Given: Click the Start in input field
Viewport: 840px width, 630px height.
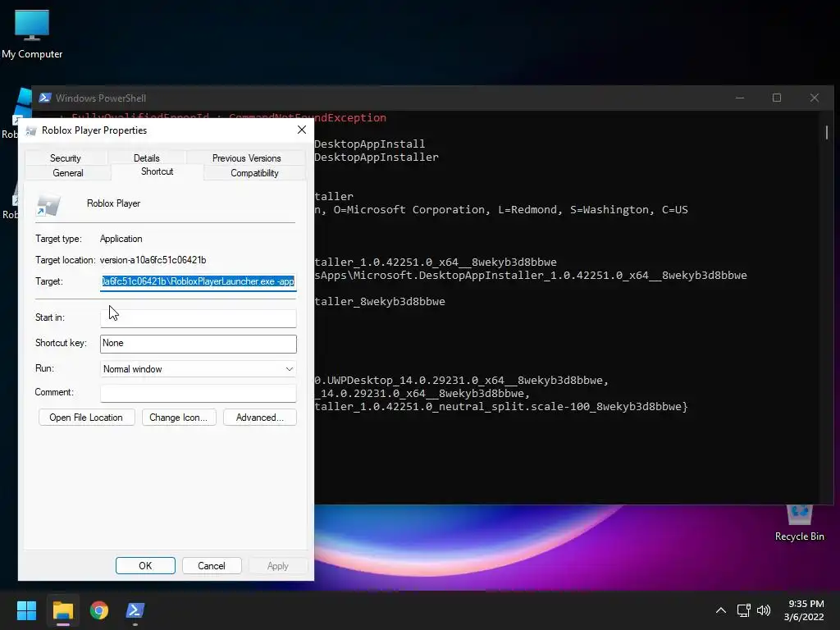Looking at the screenshot, I should pos(199,317).
